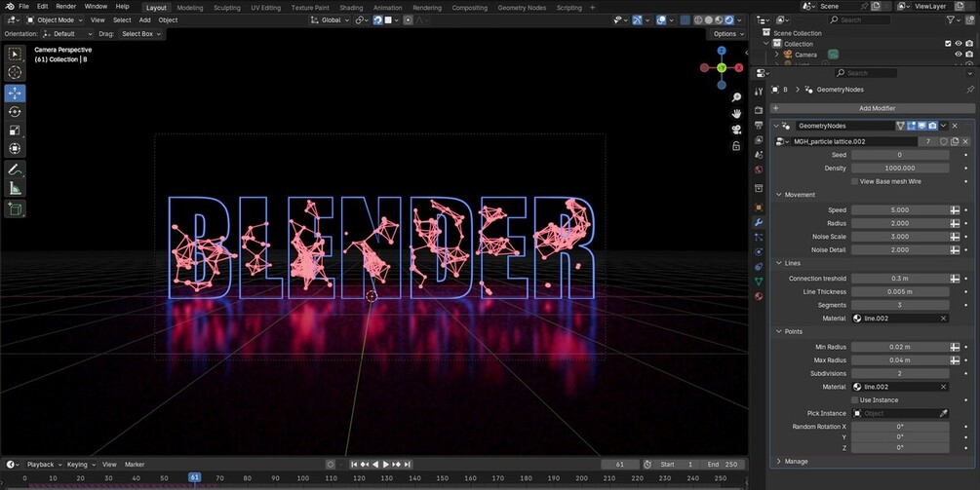
Task: Click the lock camera to view icon
Action: (x=736, y=146)
